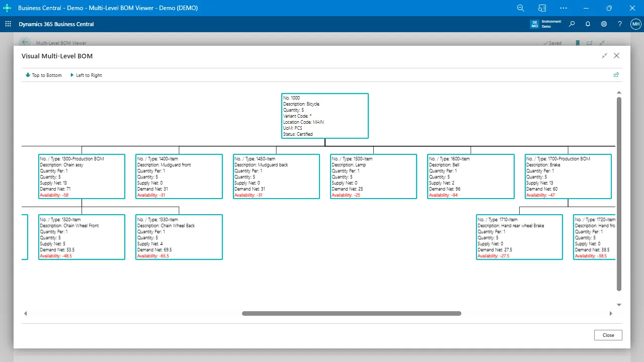Select the Bicycle item 1000 node
The image size is (644, 362).
325,116
